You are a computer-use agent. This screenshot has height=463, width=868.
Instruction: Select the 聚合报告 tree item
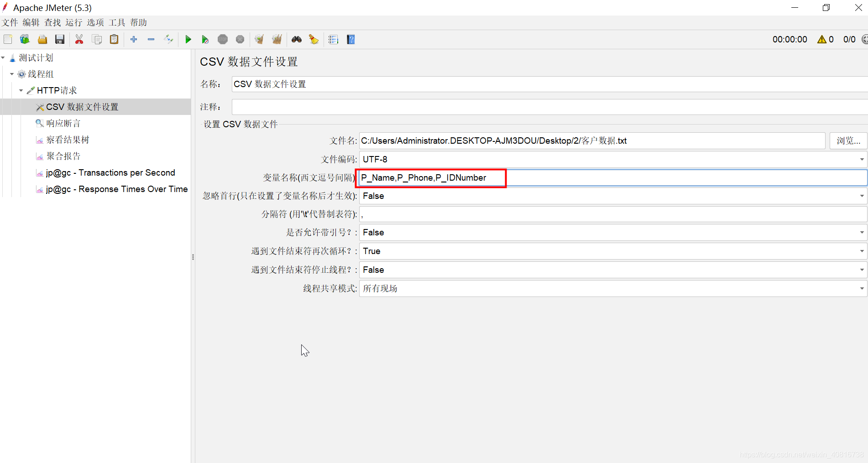[63, 156]
